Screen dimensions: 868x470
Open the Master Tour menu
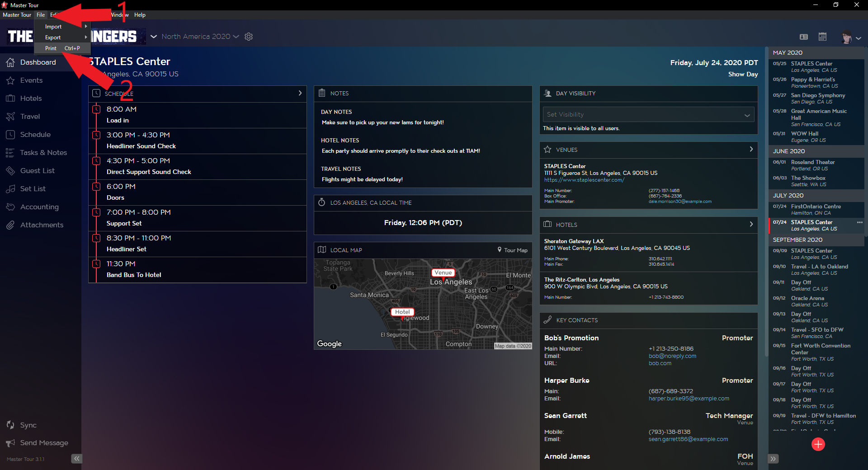[17, 15]
